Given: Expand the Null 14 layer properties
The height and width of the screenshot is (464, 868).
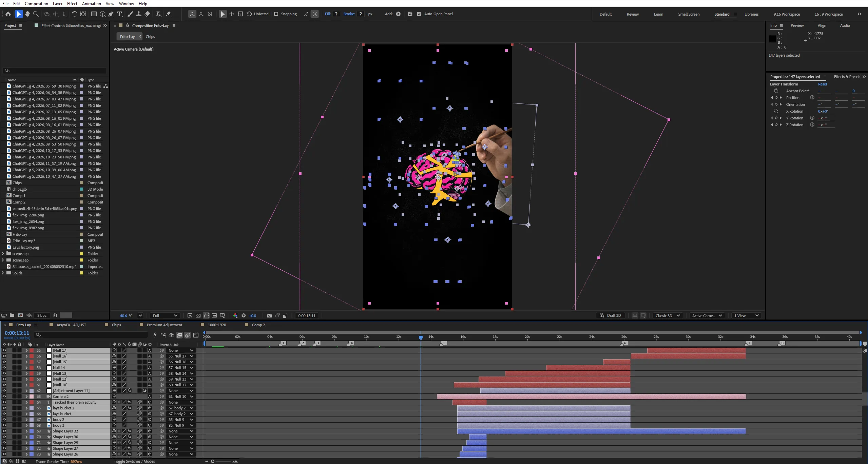Looking at the screenshot, I should click(x=26, y=368).
